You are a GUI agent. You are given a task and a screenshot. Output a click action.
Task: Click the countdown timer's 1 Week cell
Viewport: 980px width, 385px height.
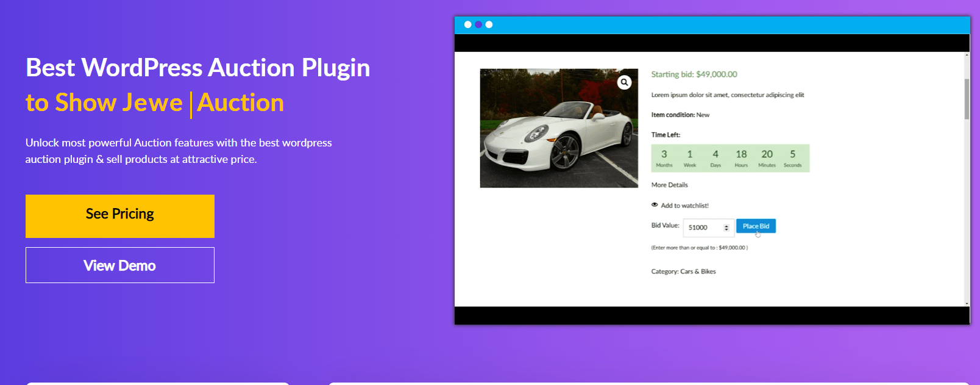(690, 158)
